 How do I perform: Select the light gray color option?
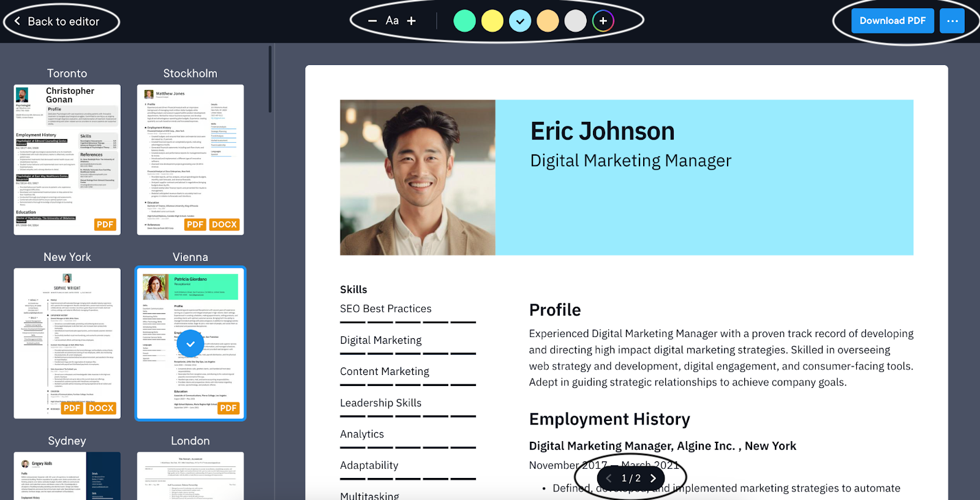[x=575, y=21]
